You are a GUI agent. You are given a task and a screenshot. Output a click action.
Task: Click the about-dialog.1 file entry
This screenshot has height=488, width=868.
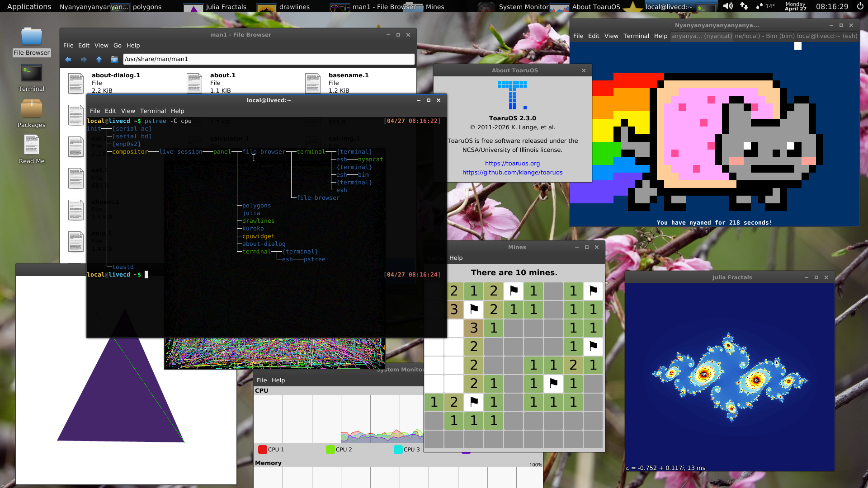[116, 75]
